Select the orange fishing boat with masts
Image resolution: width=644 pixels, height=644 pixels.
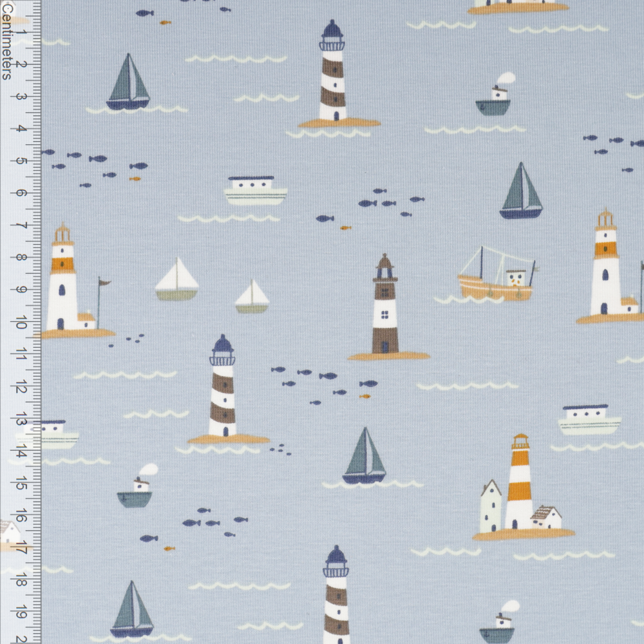click(x=495, y=279)
